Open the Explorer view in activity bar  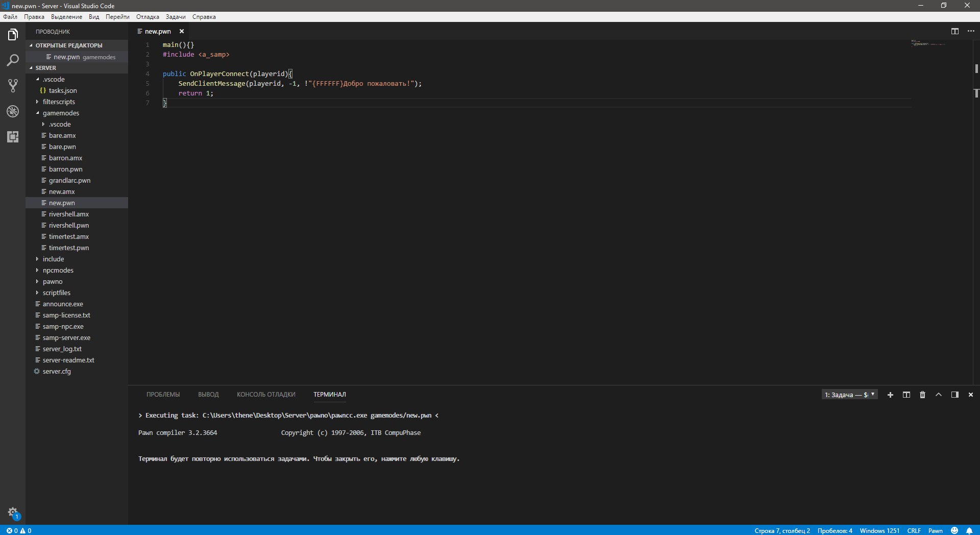tap(13, 35)
